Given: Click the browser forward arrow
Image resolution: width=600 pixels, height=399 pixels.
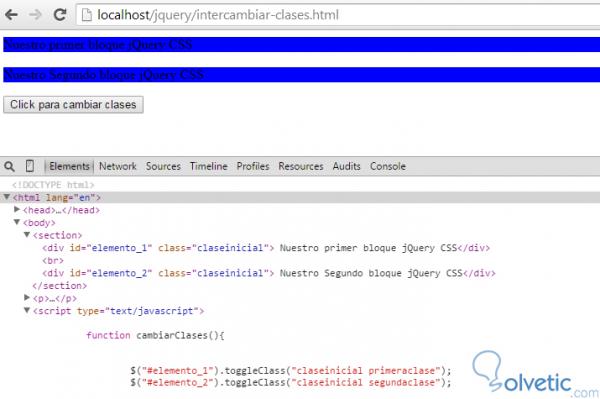Looking at the screenshot, I should [x=36, y=15].
